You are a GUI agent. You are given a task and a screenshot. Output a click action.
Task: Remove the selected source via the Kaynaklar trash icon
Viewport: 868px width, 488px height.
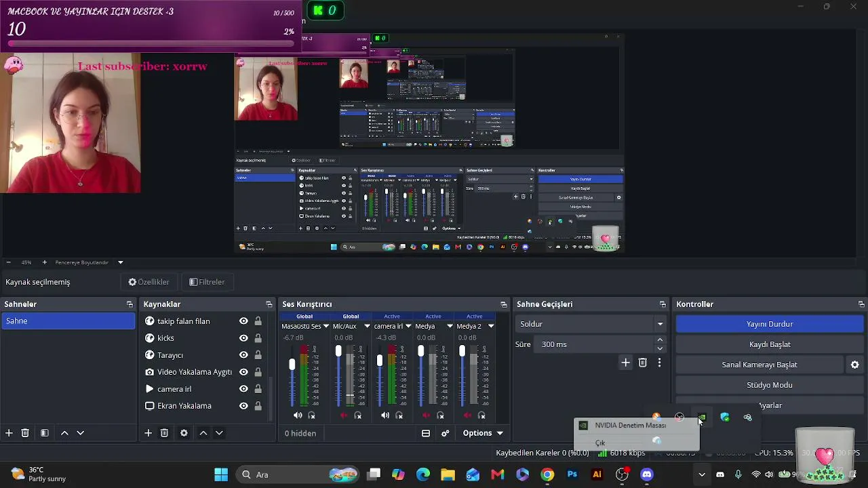164,433
